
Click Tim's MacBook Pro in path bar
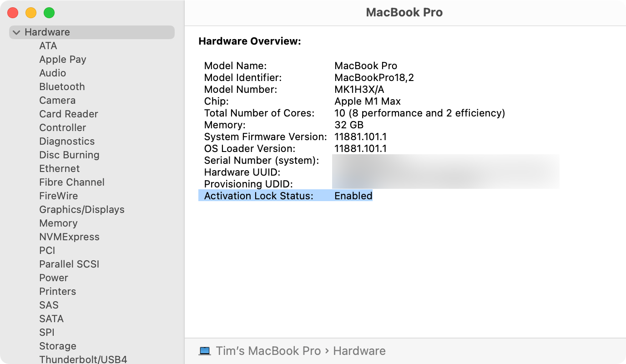268,351
